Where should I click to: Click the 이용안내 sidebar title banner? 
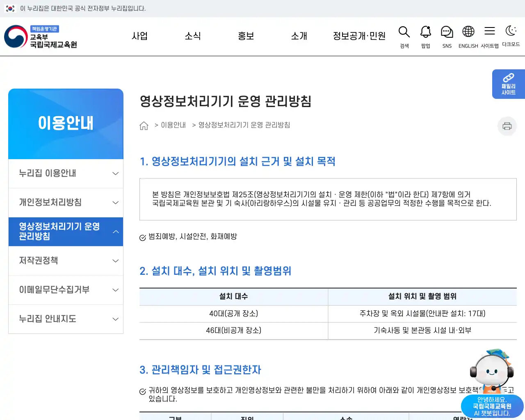click(x=66, y=124)
